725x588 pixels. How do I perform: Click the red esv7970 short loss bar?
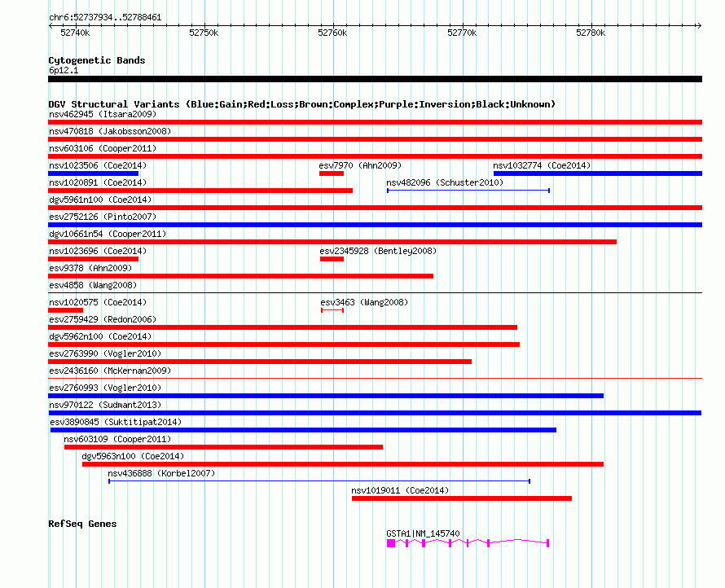(332, 173)
